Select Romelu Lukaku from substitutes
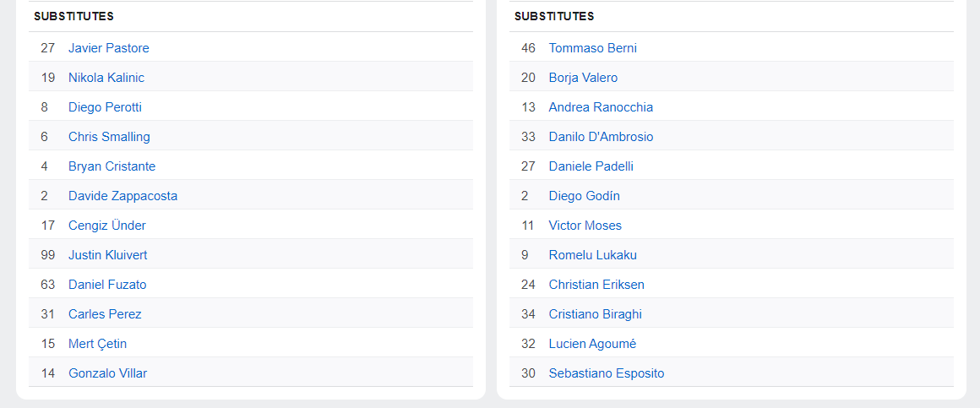 point(592,255)
